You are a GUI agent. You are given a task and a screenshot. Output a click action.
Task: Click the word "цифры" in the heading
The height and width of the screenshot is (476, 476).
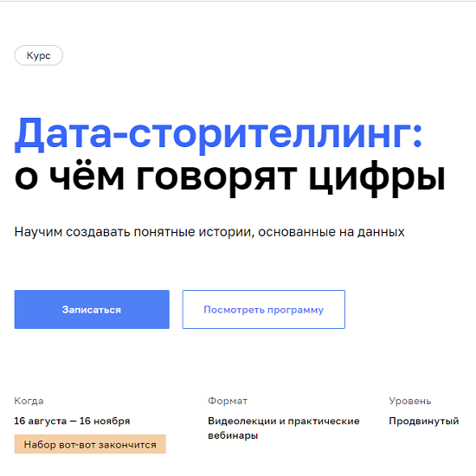(377, 179)
